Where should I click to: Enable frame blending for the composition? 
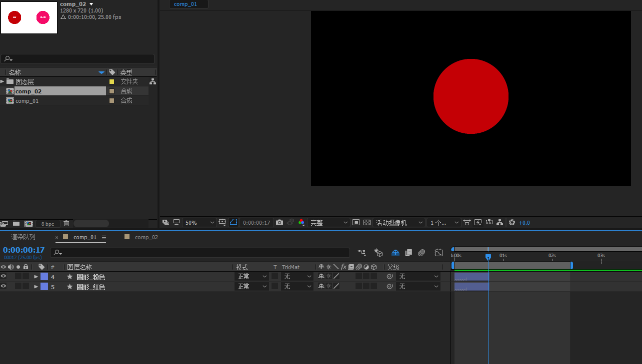[x=408, y=253]
